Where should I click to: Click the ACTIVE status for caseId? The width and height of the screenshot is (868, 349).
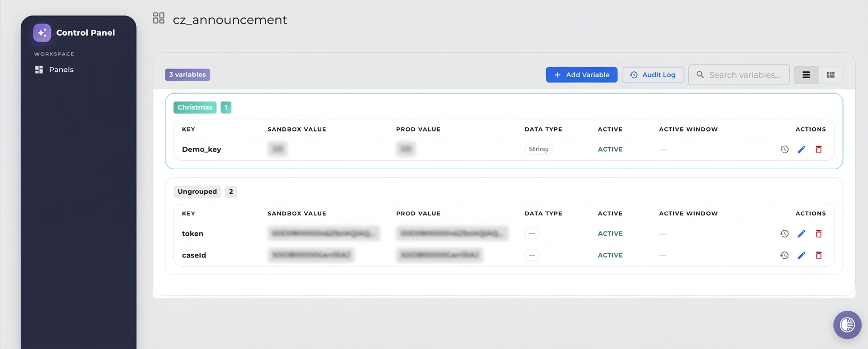coord(610,255)
